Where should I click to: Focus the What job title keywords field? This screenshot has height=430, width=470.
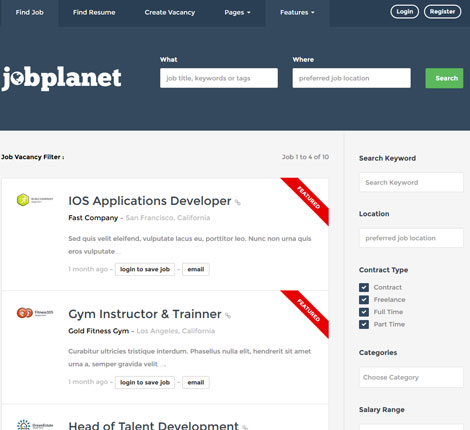pyautogui.click(x=219, y=78)
